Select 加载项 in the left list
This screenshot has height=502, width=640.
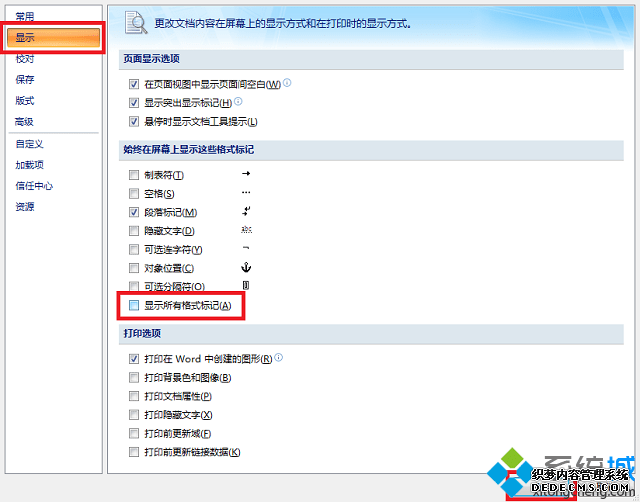pyautogui.click(x=29, y=165)
